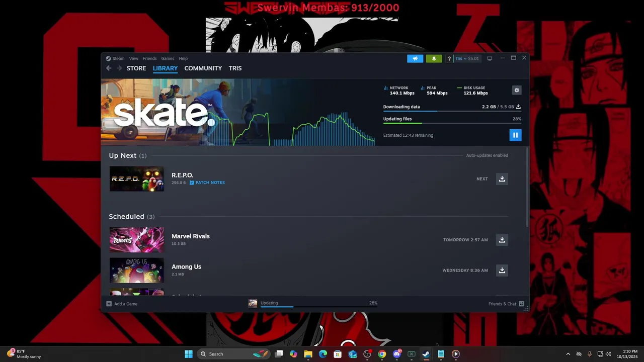This screenshot has width=644, height=362.
Task: Click the Steam logo in title bar
Action: point(108,58)
